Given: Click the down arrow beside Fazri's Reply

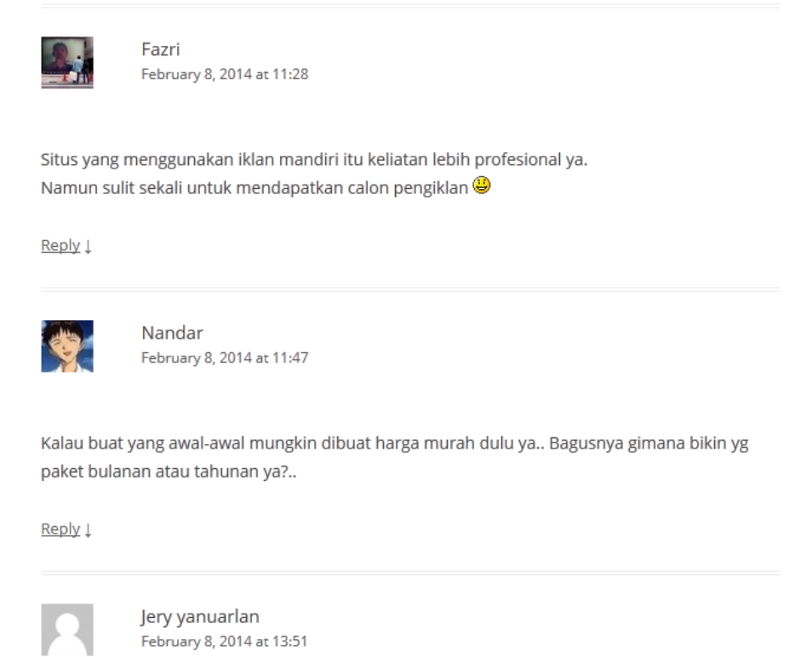Looking at the screenshot, I should pyautogui.click(x=88, y=246).
